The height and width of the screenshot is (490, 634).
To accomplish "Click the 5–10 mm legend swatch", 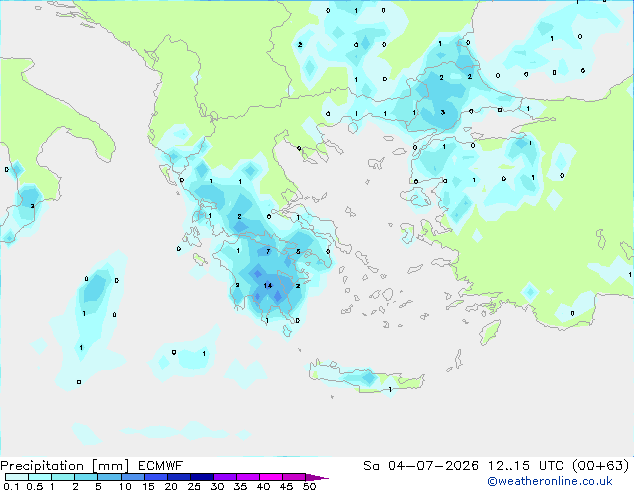I will pyautogui.click(x=109, y=477).
